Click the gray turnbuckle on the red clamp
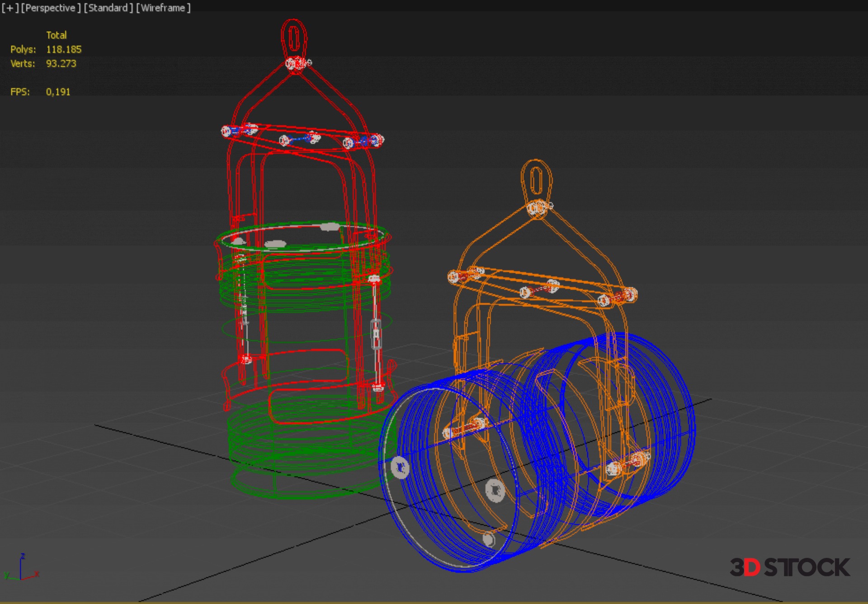The height and width of the screenshot is (604, 868). tap(376, 334)
